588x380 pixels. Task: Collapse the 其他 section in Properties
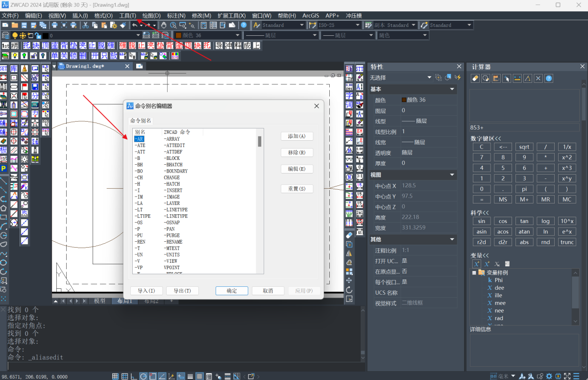[x=452, y=239]
